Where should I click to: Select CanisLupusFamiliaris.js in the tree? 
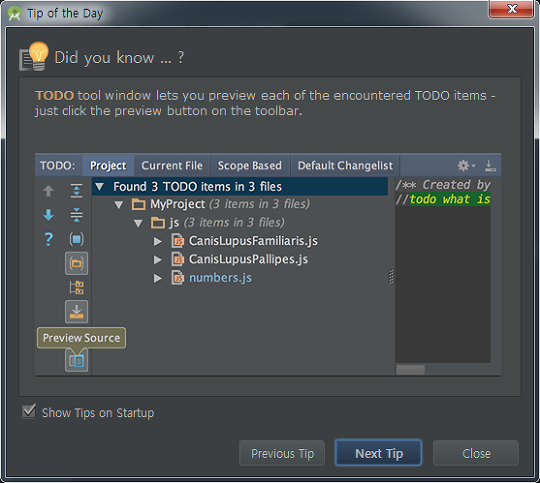[253, 241]
